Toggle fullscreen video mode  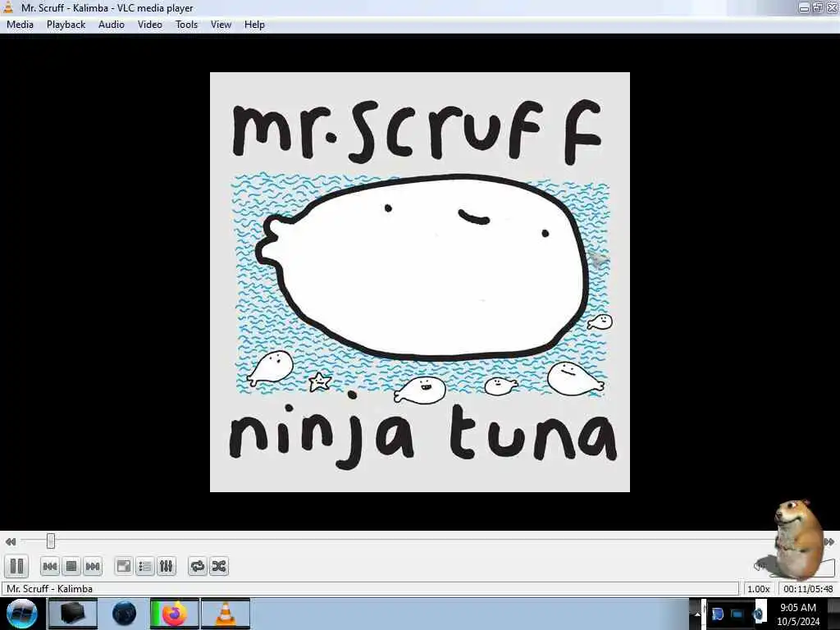124,566
